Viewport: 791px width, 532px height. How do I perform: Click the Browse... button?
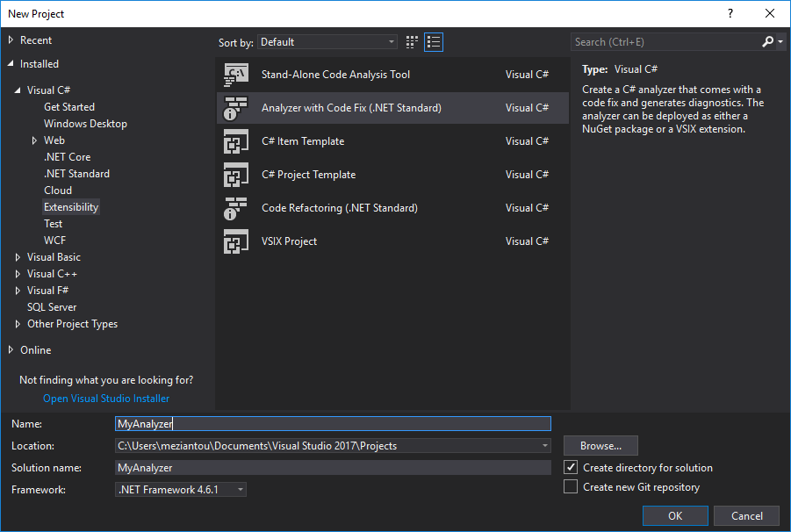click(x=600, y=446)
